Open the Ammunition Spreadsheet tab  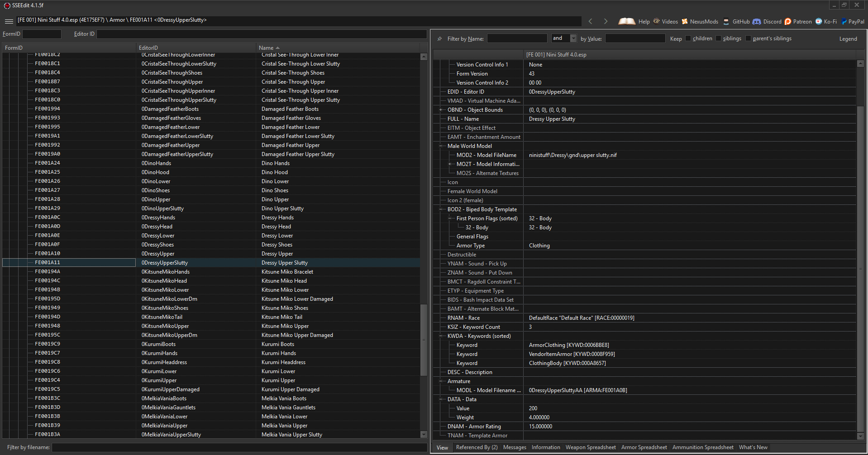click(x=703, y=447)
